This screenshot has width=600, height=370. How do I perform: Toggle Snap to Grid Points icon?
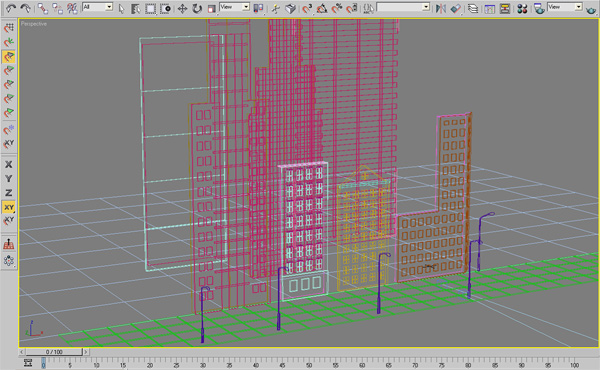pyautogui.click(x=9, y=28)
